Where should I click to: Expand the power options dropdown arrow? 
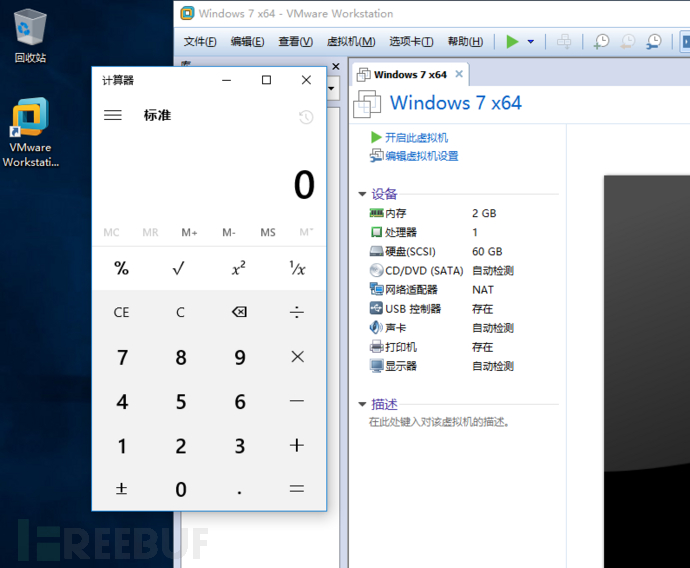[531, 42]
